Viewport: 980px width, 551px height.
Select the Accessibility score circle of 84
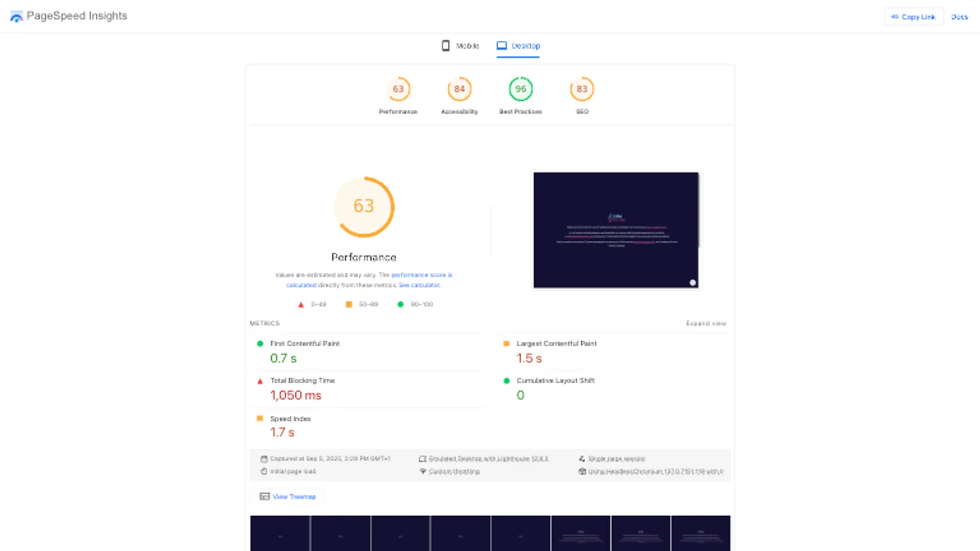(459, 89)
